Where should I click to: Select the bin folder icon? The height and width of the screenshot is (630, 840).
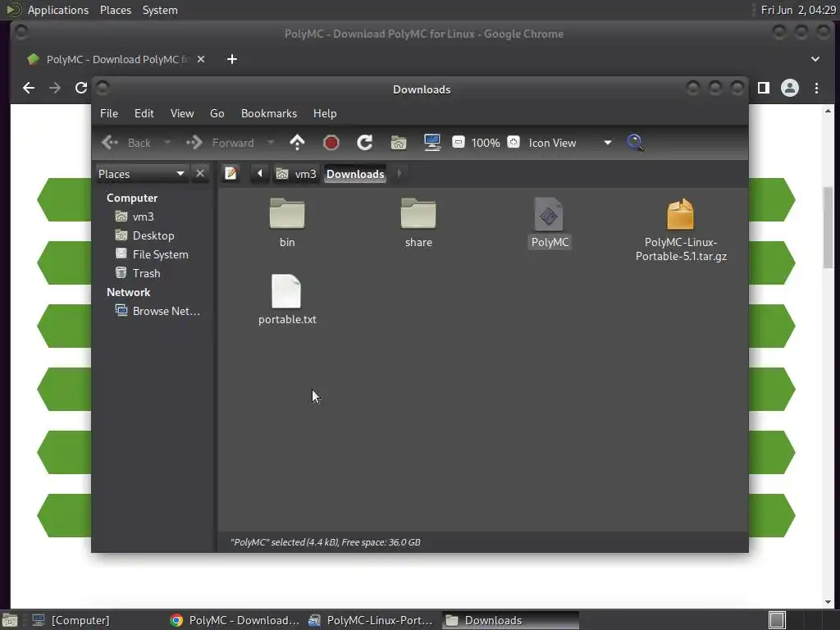coord(287,214)
